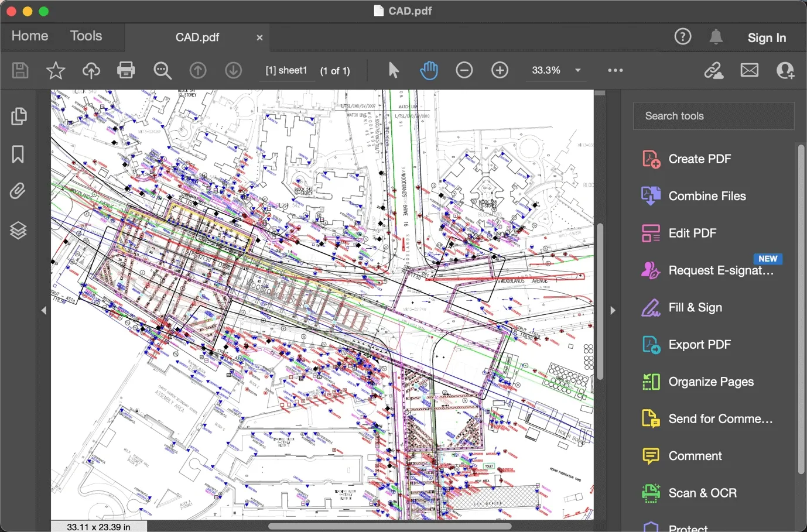Screen dimensions: 807x532
Task: Zoom out with the minus button
Action: pyautogui.click(x=464, y=70)
